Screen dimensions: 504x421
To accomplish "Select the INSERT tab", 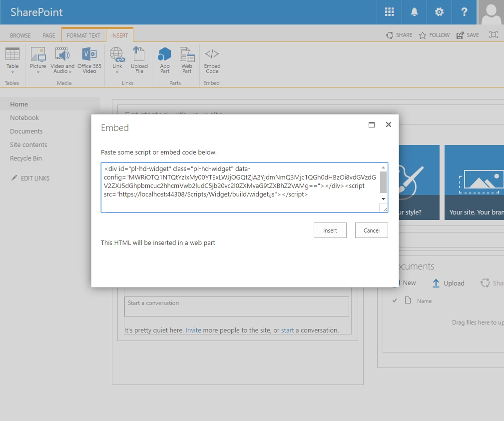I will [119, 35].
